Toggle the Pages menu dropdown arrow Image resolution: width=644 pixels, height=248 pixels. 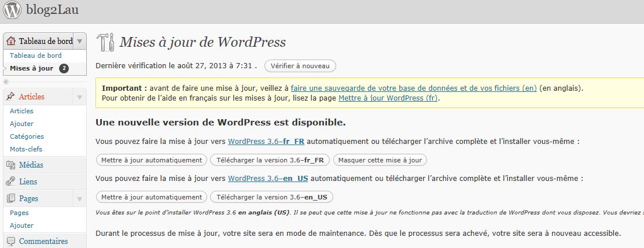pos(80,199)
